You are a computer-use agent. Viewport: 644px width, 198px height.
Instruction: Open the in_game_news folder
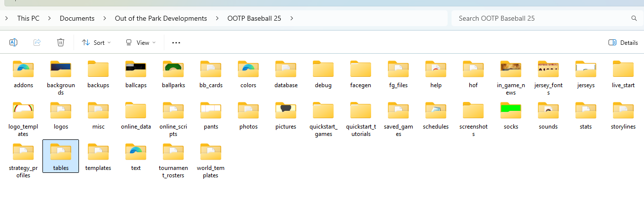click(511, 78)
